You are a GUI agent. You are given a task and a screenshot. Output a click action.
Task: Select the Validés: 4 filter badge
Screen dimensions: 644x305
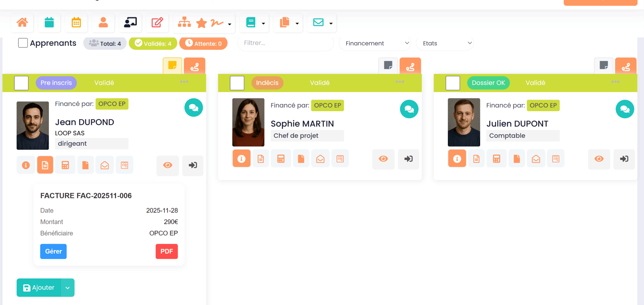[x=153, y=43]
